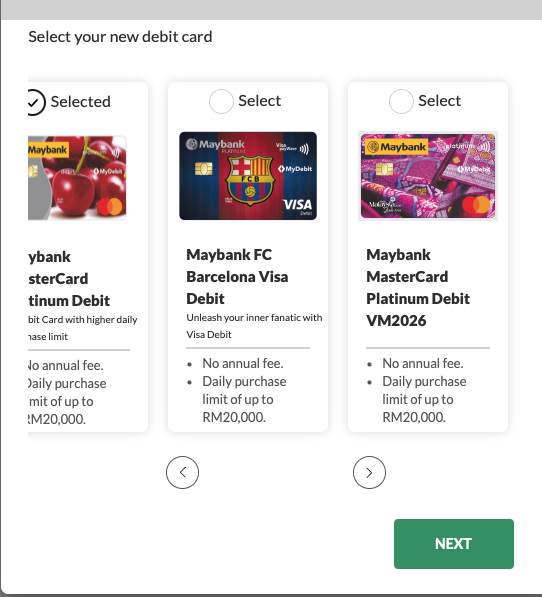Click the MyDebit logo on Barcelona card
Image resolution: width=542 pixels, height=597 pixels.
pos(295,169)
